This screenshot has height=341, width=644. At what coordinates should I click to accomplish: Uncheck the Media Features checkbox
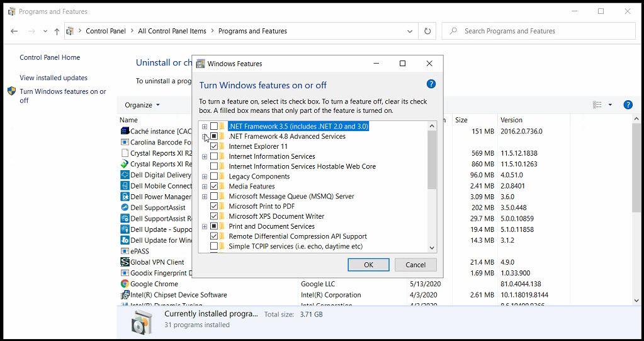[214, 187]
